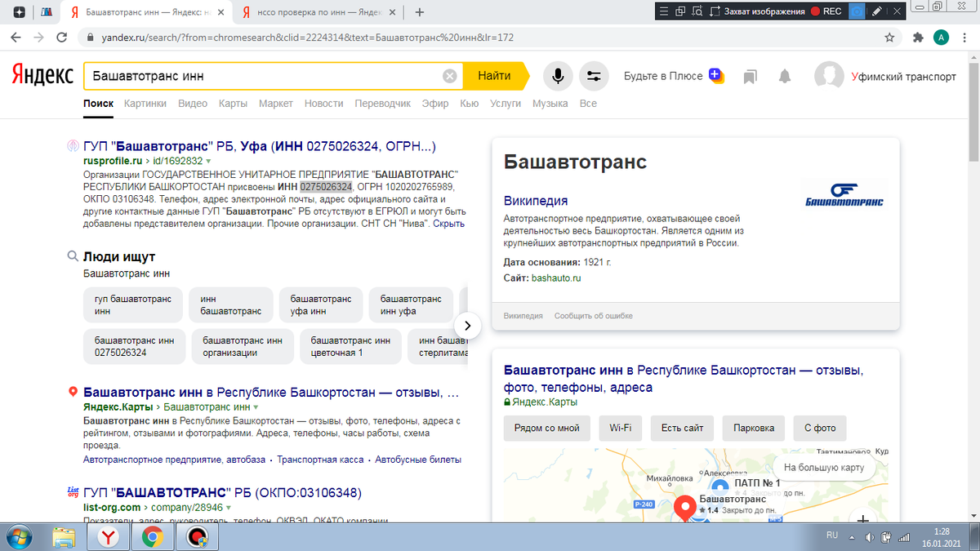The width and height of the screenshot is (980, 551).
Task: Enable the 'Есть сайт' map filter
Action: [683, 428]
